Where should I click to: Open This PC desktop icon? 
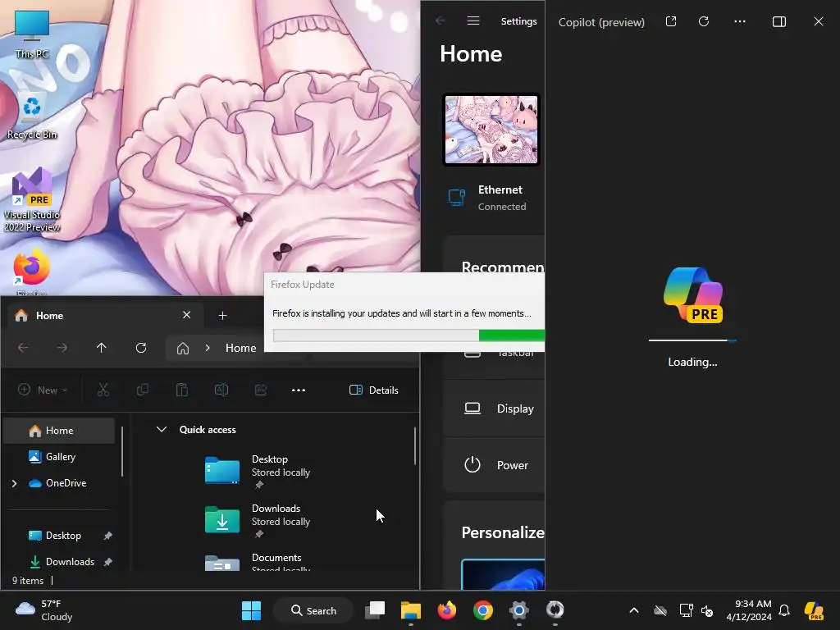pos(32,34)
